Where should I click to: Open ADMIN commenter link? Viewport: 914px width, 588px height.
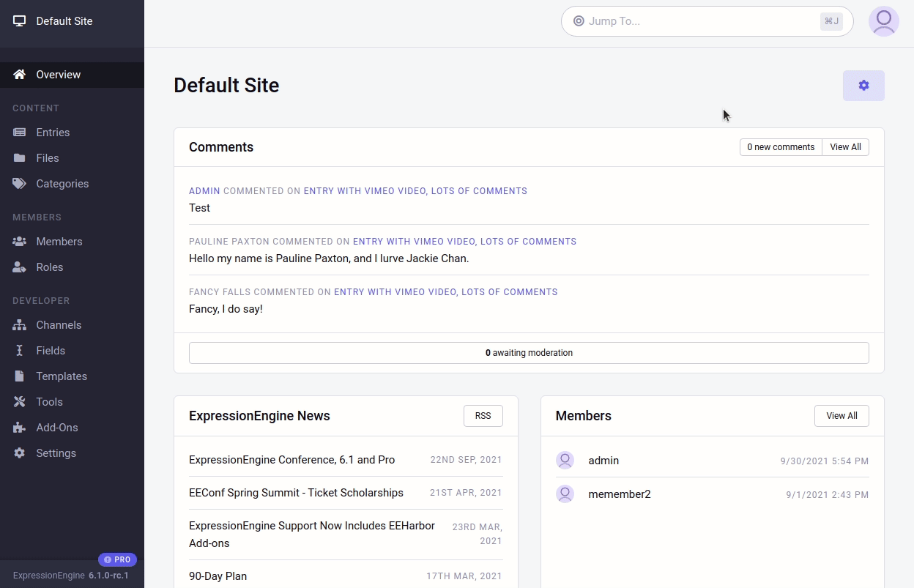pos(204,191)
